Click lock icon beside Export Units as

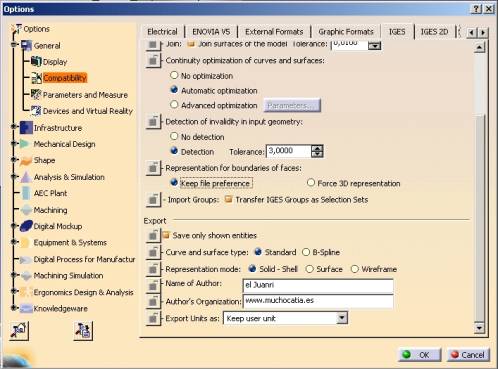[x=153, y=318]
